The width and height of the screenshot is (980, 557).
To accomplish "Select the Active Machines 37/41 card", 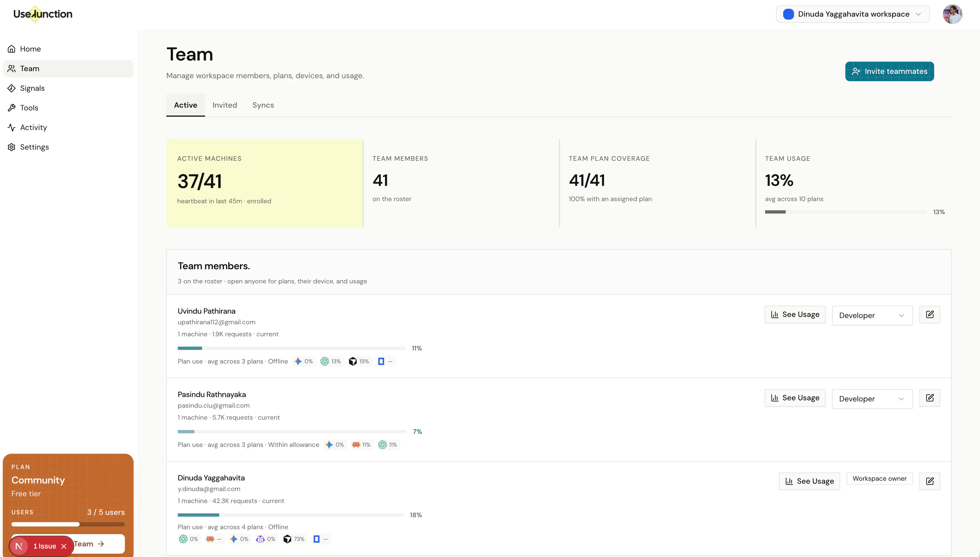I will click(x=264, y=183).
